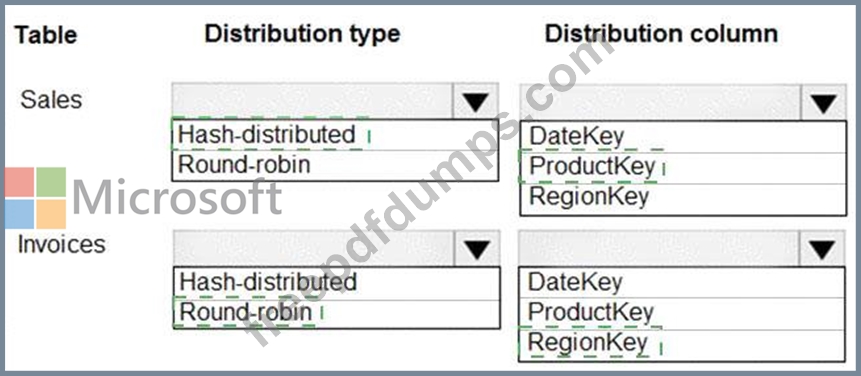This screenshot has height=376, width=861.
Task: Expand Invoices distribution type dropdown arrow
Action: pos(477,249)
